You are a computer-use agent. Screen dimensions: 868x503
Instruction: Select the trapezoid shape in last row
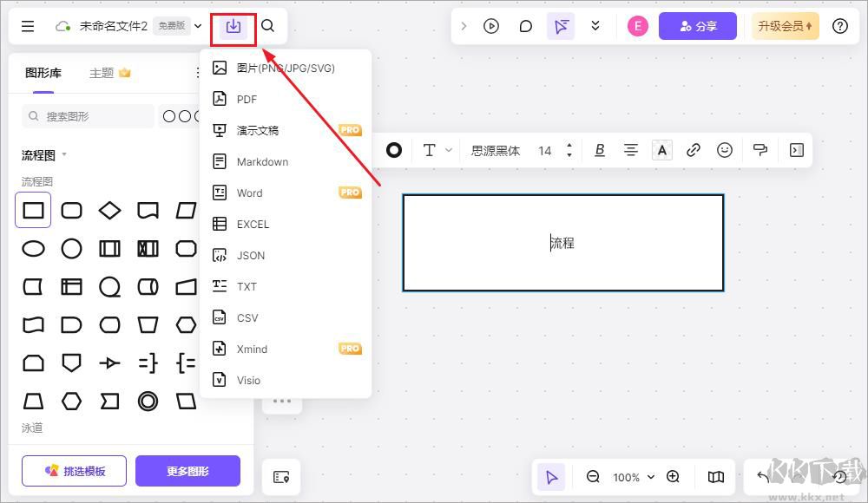(33, 402)
